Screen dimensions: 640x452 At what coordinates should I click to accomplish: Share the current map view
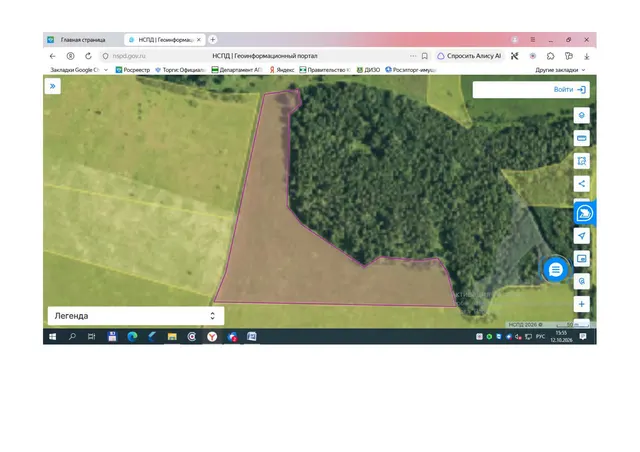[582, 184]
